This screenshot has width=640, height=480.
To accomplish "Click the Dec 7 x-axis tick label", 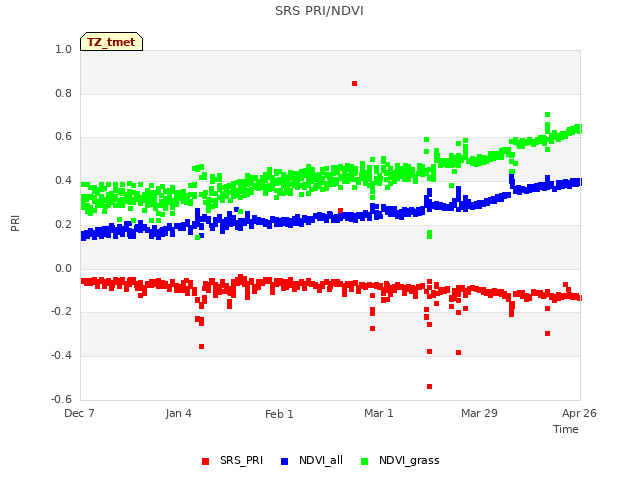I will click(x=79, y=413).
